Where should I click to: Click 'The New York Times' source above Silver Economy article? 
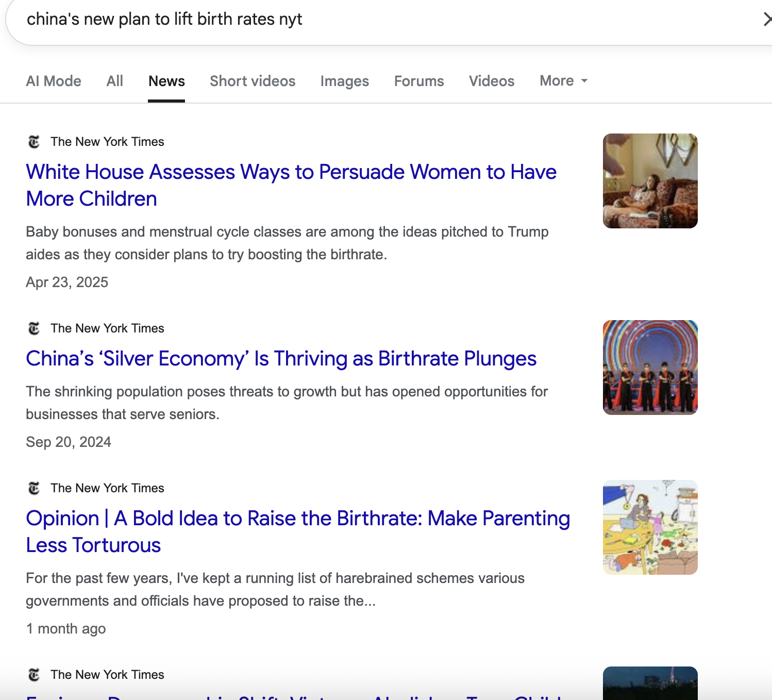coord(107,328)
